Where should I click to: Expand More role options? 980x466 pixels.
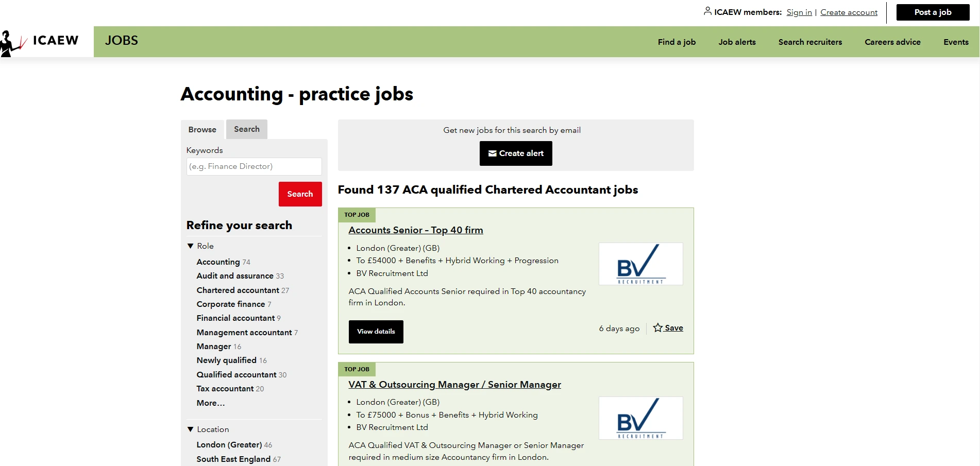pyautogui.click(x=210, y=403)
